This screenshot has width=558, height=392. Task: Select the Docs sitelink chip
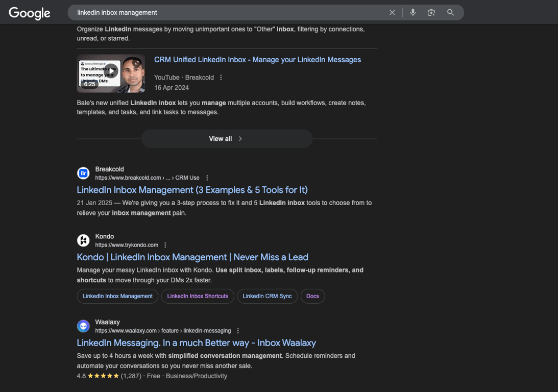313,297
